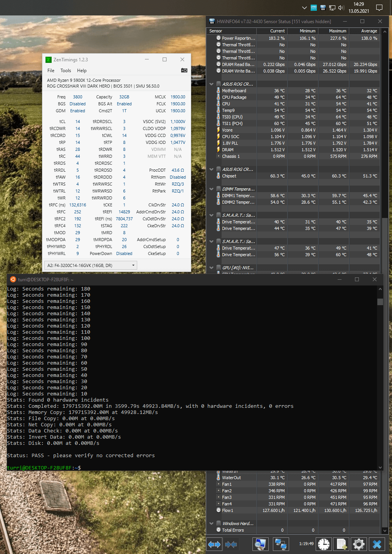Select the CPU Package sensor row
392x554 pixels.
pyautogui.click(x=293, y=97)
